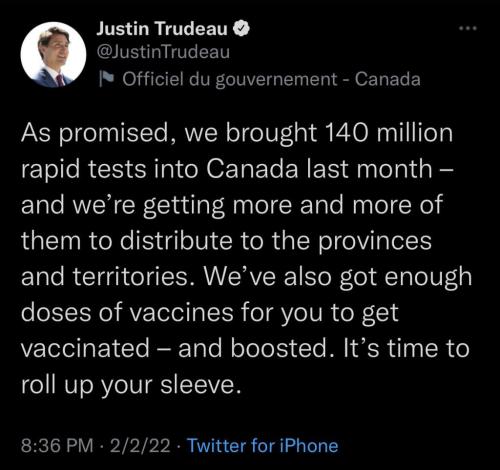Viewport: 500px width, 470px height.
Task: Click the 8:36 PM timestamp
Action: pos(57,446)
